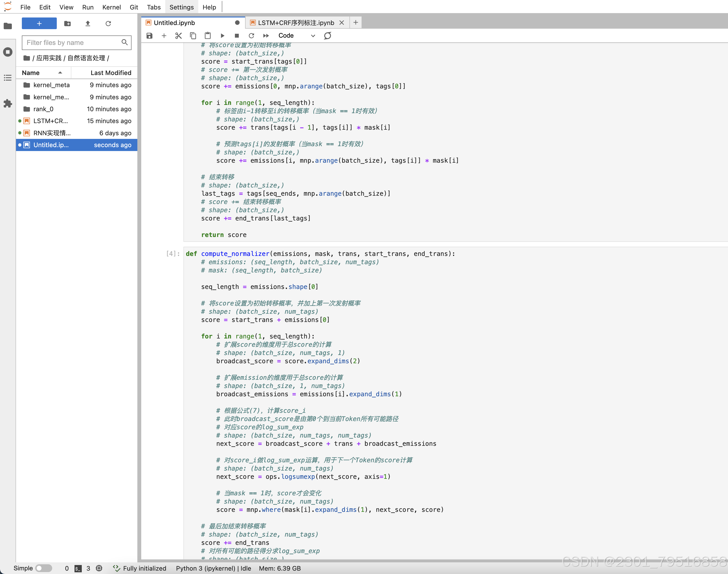Restart kernel and run all cells
This screenshot has height=574, width=728.
(x=266, y=36)
